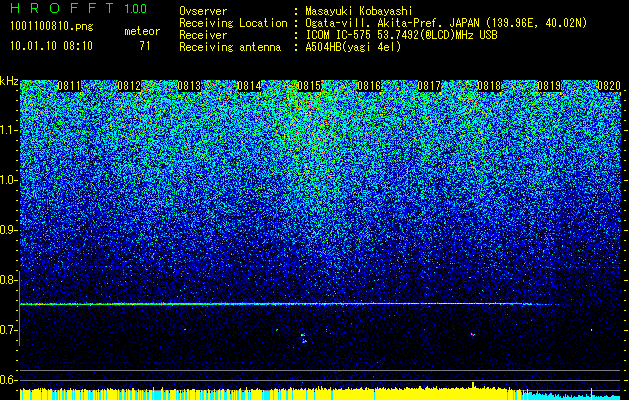Click the 1.1 frequency axis label

[x=9, y=131]
